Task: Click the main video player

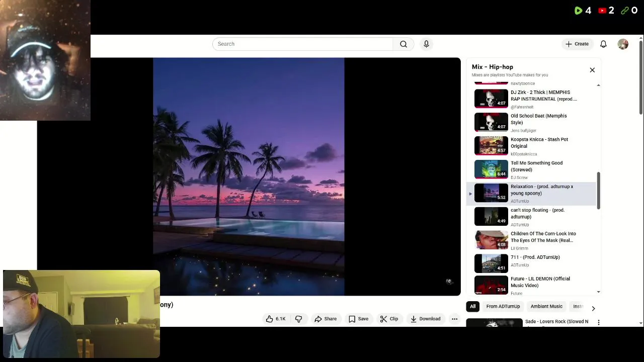Action: tap(249, 176)
